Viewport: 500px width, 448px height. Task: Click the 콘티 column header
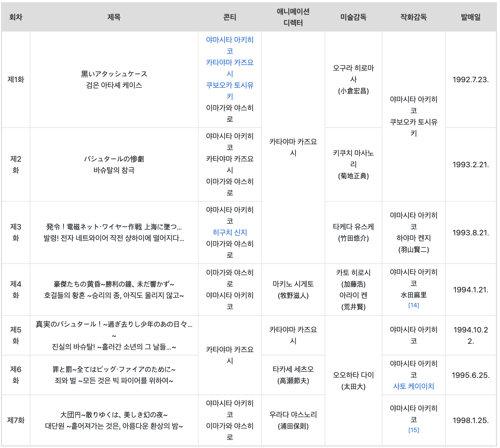(230, 17)
